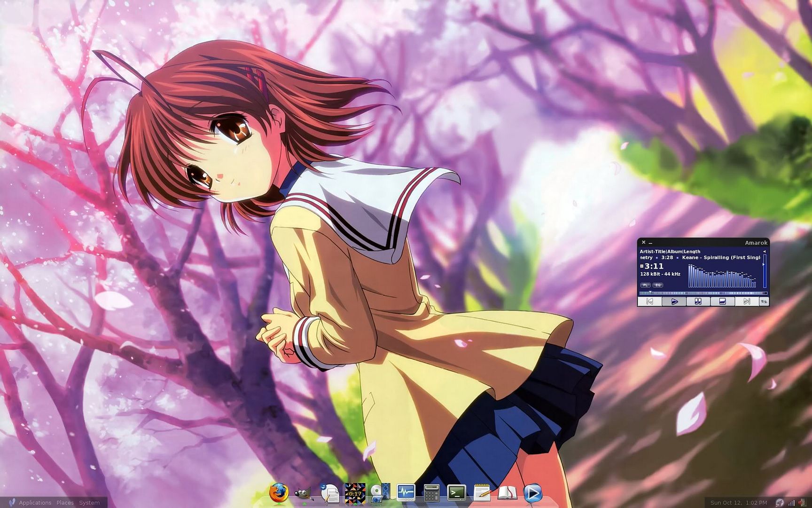
Task: Click the Amarok play button
Action: pos(674,302)
